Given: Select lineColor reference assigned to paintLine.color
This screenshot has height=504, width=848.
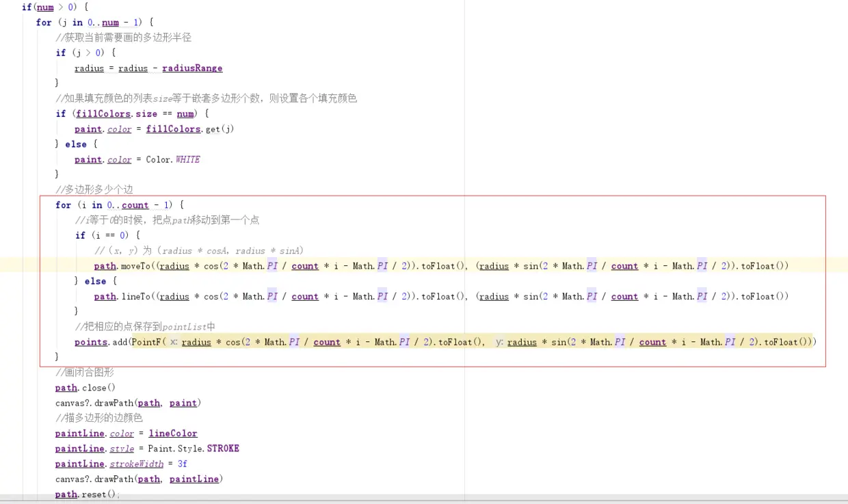Looking at the screenshot, I should pyautogui.click(x=172, y=433).
